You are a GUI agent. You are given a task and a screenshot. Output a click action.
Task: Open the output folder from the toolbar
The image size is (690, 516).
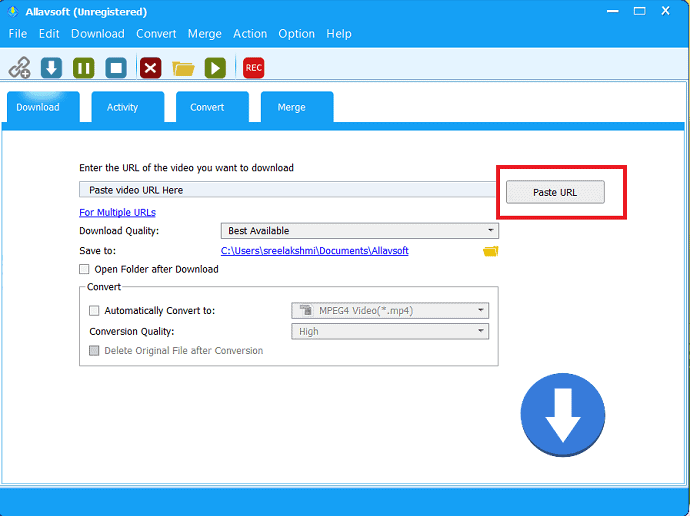(x=182, y=68)
